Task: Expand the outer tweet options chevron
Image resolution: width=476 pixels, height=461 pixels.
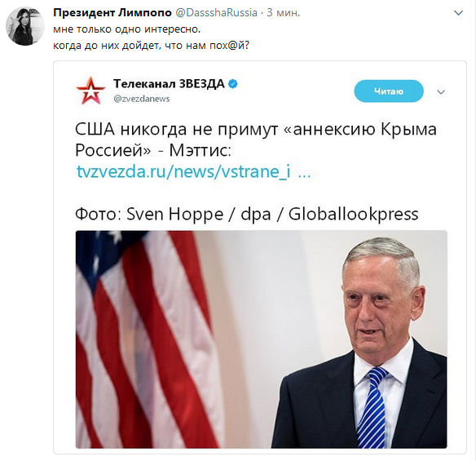Action: 458,13
